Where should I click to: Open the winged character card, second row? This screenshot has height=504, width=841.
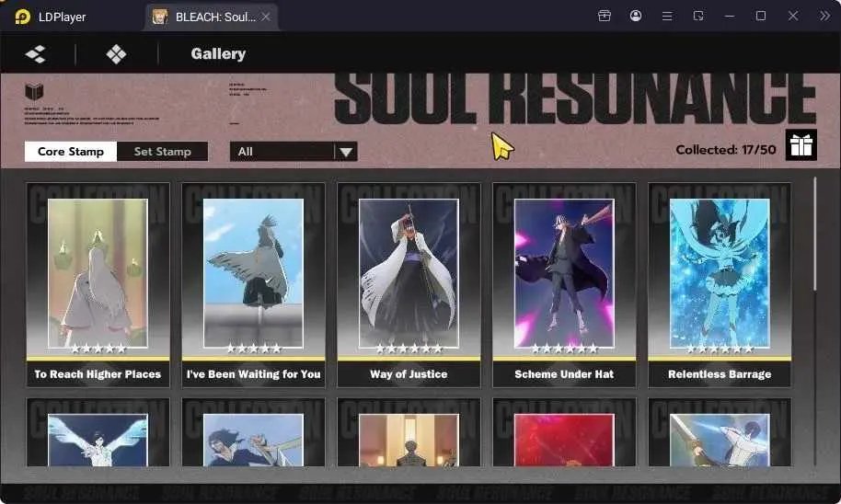(98, 432)
